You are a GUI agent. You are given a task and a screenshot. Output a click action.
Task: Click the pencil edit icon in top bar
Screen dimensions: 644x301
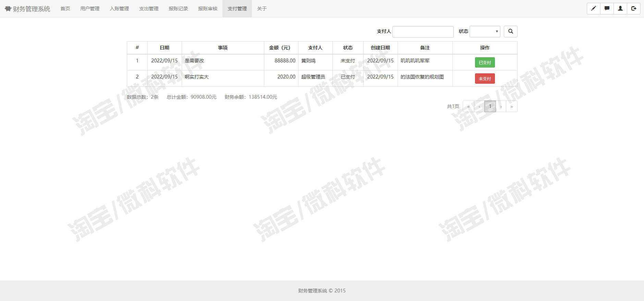pos(594,9)
